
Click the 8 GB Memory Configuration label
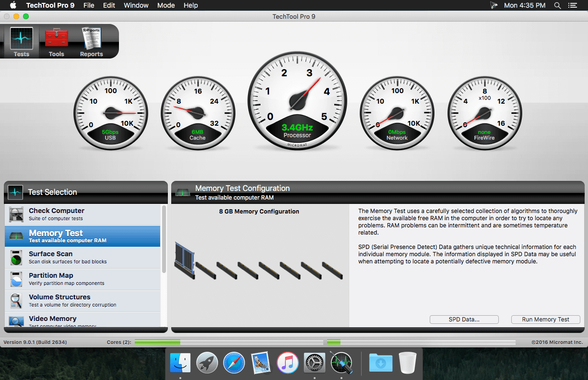[x=259, y=211]
